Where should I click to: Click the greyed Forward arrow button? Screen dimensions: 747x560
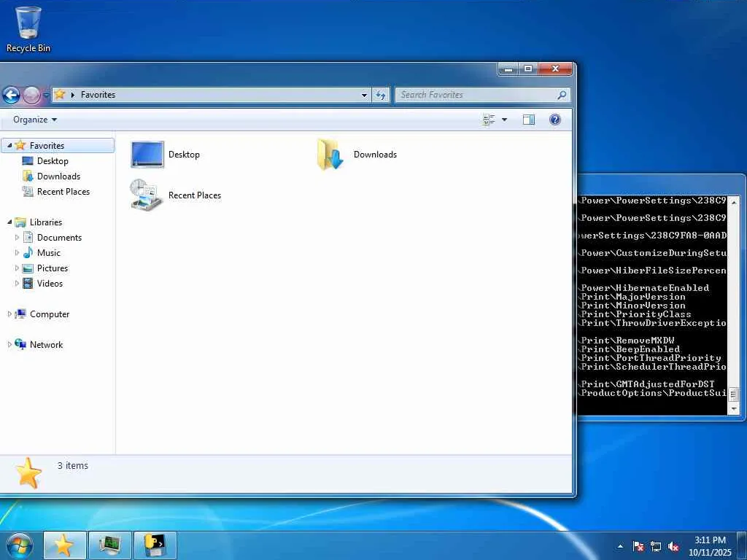(32, 96)
